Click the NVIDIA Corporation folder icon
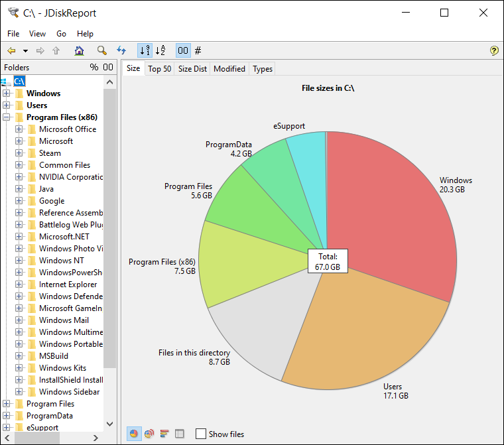This screenshot has height=445, width=504. 32,177
